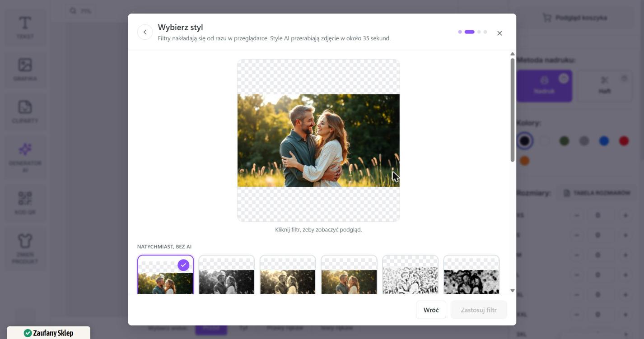This screenshot has width=644, height=339.
Task: Click the Zmień produkt t-shirt icon
Action: coord(25,249)
